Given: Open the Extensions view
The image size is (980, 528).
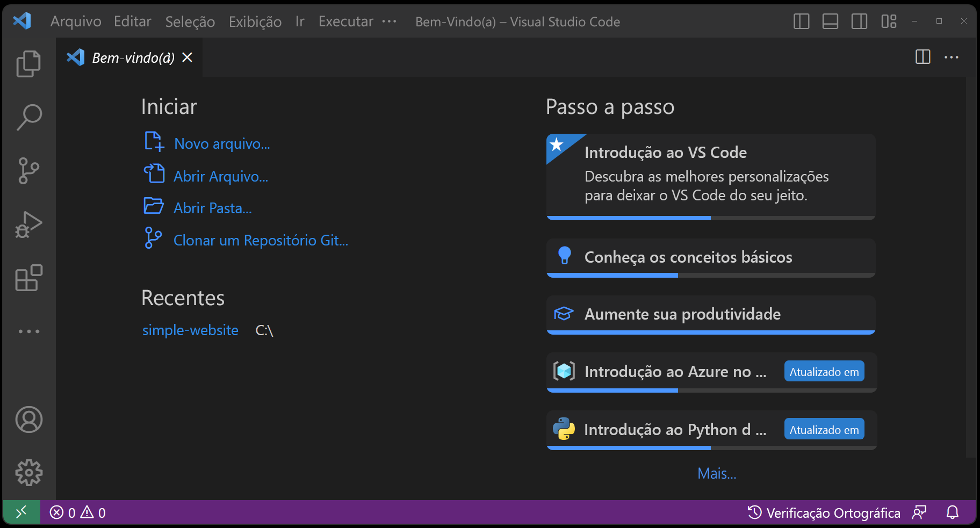Looking at the screenshot, I should coord(28,278).
